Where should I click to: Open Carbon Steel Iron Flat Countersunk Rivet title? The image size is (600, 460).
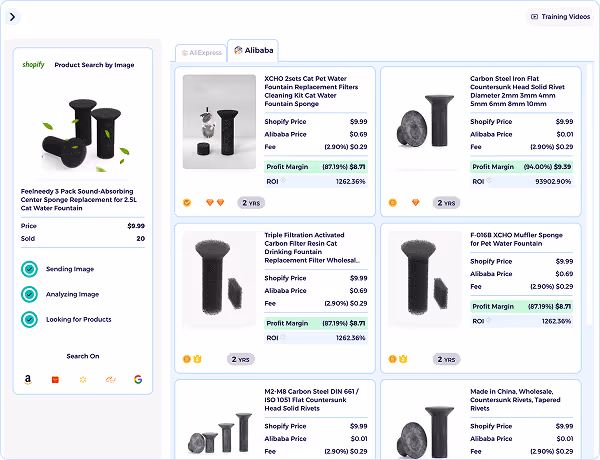517,91
